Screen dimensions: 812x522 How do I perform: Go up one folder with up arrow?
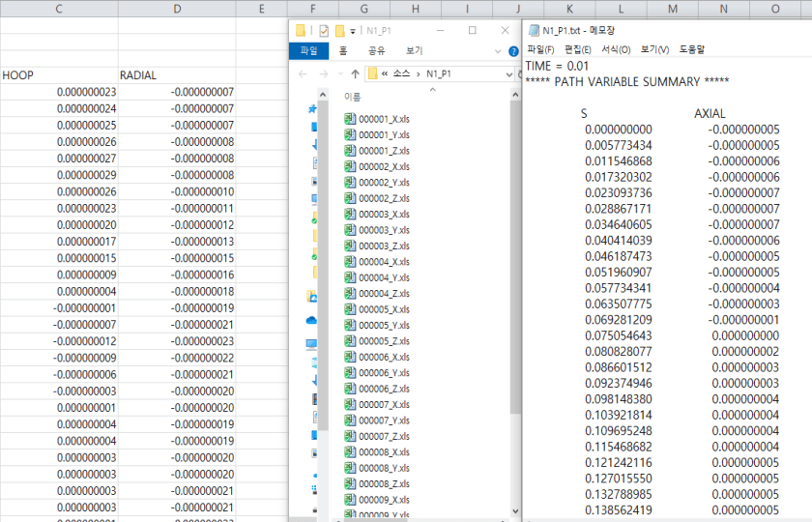[x=356, y=73]
